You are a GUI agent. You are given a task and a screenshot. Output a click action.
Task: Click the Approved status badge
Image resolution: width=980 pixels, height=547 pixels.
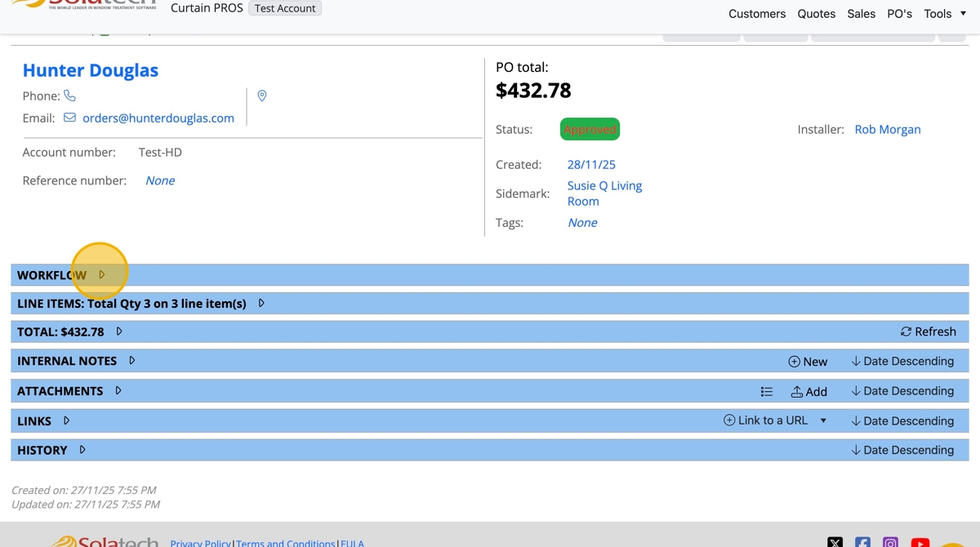[x=590, y=129]
